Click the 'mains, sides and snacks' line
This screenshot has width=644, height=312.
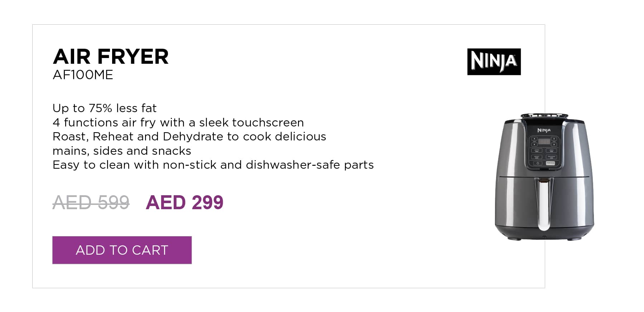coord(122,151)
